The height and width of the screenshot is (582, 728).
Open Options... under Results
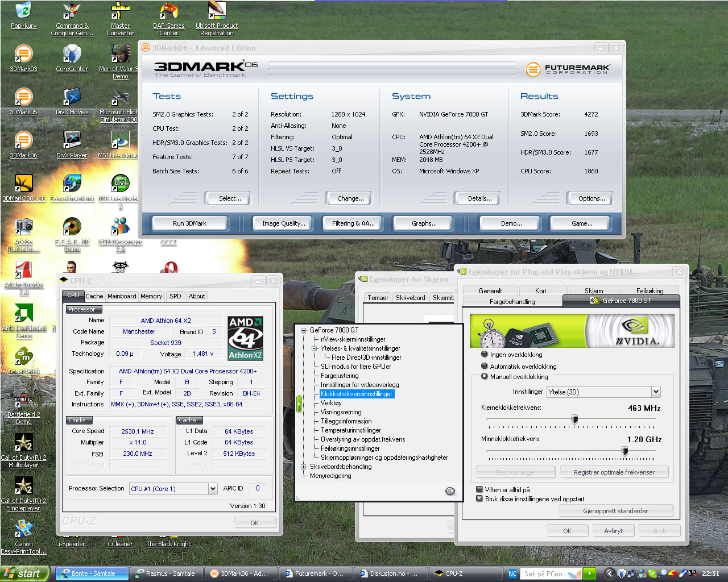click(591, 198)
